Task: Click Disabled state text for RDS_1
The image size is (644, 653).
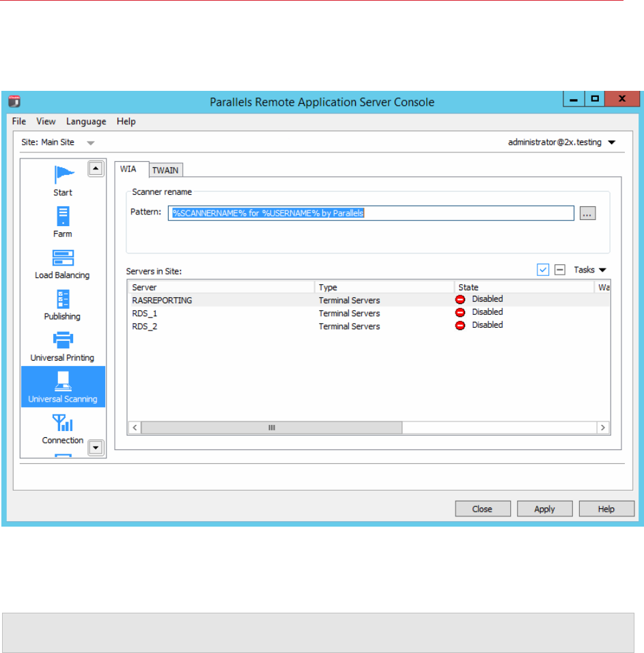Action: (487, 312)
